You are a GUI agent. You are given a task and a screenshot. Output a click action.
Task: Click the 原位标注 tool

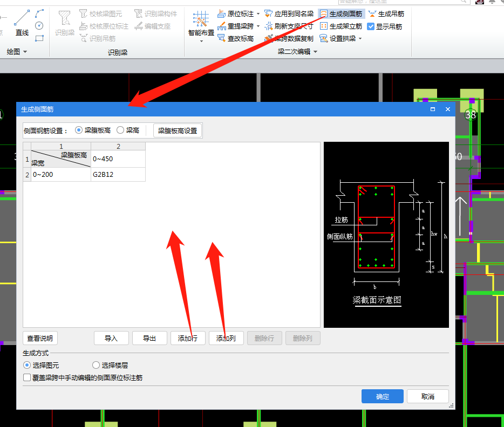point(236,14)
